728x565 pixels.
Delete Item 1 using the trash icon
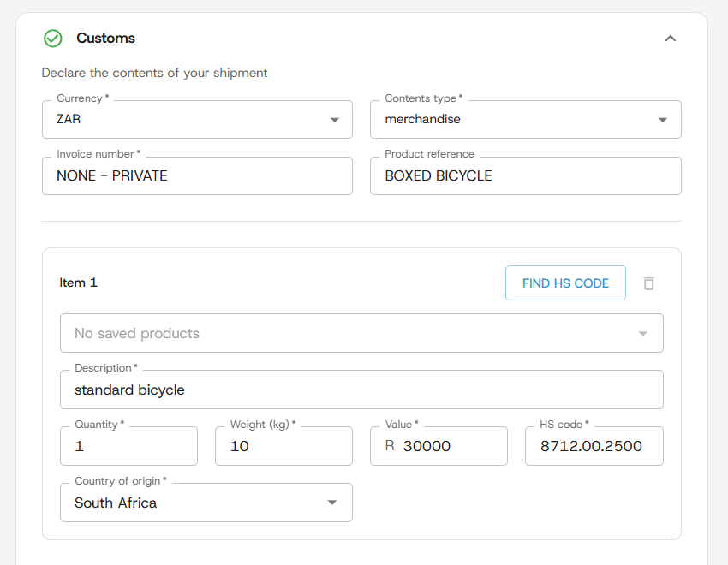tap(648, 283)
